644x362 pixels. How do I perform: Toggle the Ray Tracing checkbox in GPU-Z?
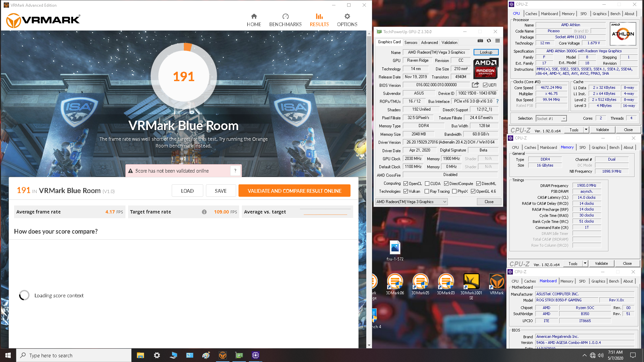(427, 191)
